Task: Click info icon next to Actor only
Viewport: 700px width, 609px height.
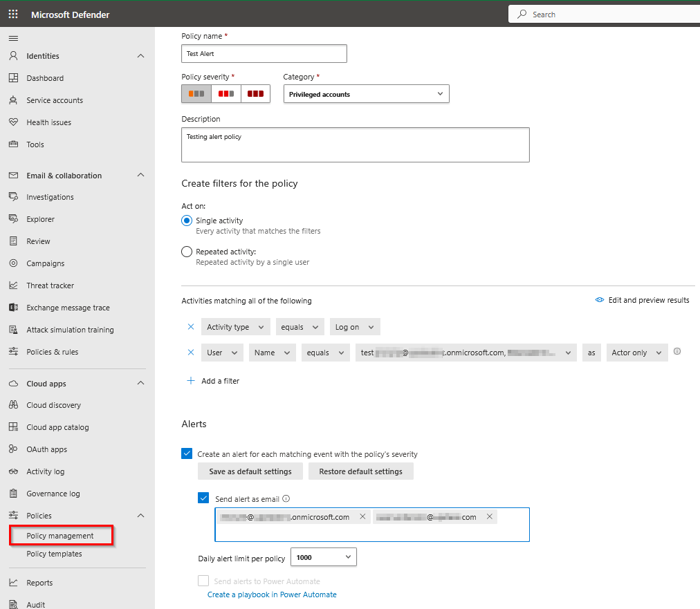Action: pyautogui.click(x=677, y=352)
